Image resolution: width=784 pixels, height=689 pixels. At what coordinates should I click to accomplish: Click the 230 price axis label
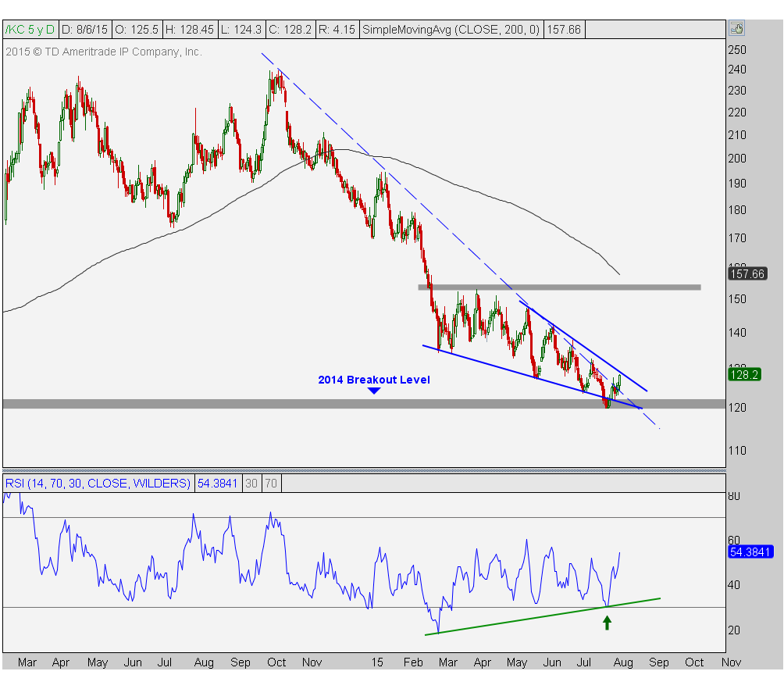click(737, 91)
